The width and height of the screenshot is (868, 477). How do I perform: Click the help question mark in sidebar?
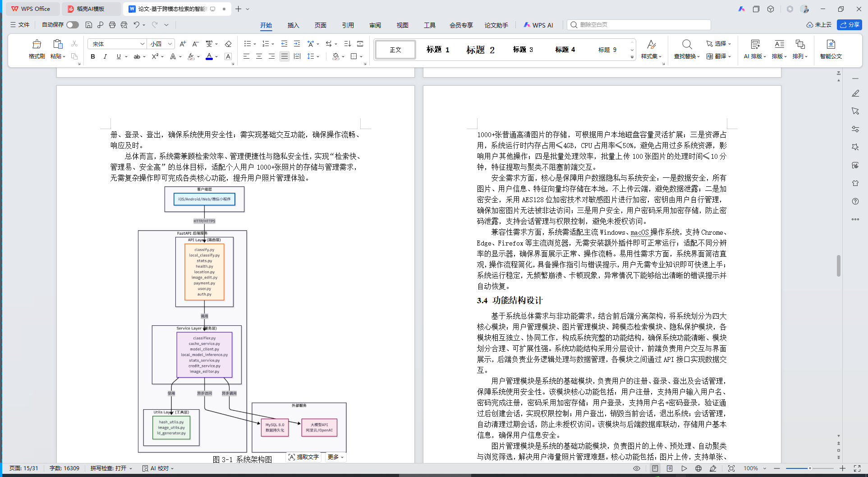[855, 201]
